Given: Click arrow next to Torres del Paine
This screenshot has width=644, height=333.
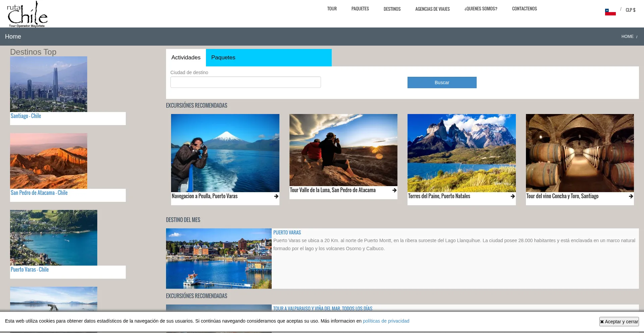Looking at the screenshot, I should 513,197.
